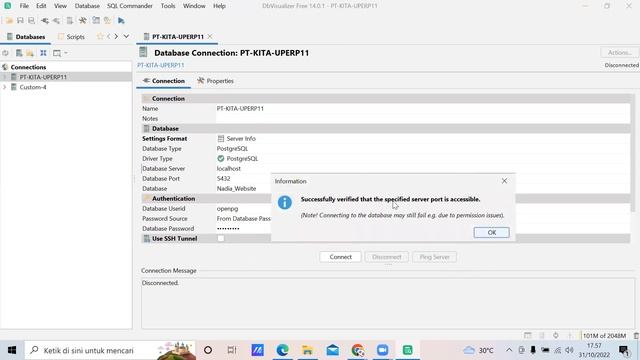Click the Notes field
Image resolution: width=640 pixels, height=360 pixels.
[423, 118]
